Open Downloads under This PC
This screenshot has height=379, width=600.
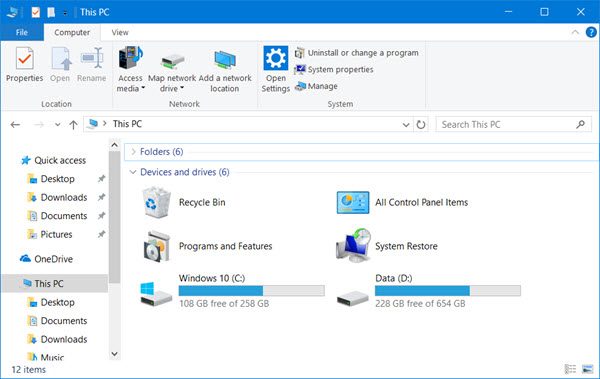[x=57, y=339]
